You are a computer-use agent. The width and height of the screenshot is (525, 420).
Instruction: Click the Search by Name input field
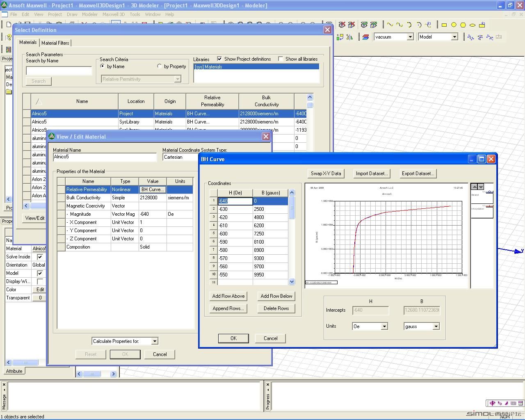click(x=59, y=71)
